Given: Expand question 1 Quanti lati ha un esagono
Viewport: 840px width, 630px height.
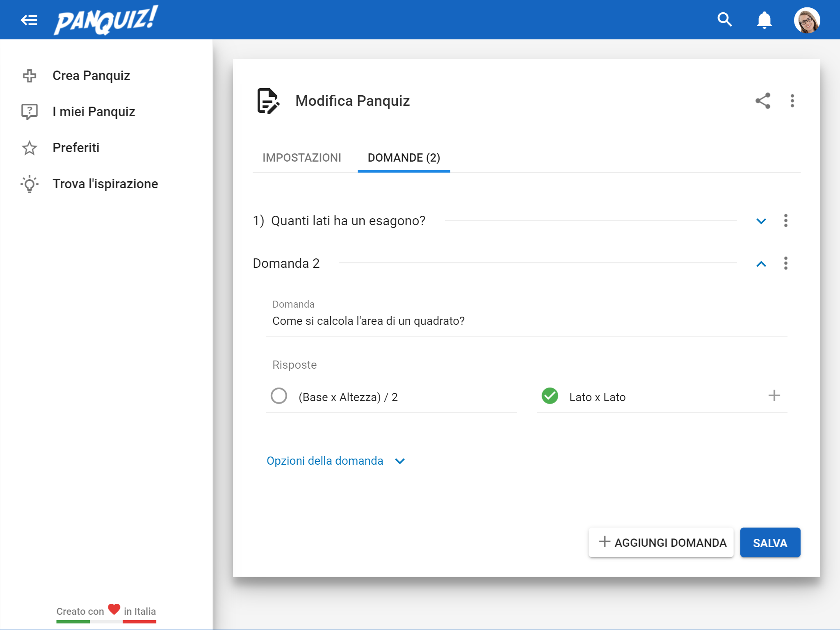Looking at the screenshot, I should click(761, 221).
